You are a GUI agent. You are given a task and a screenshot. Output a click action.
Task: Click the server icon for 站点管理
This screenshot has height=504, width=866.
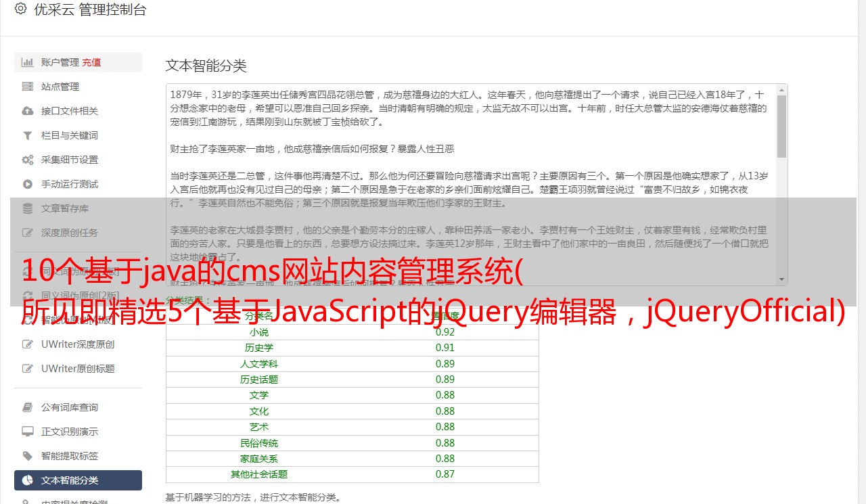click(28, 87)
